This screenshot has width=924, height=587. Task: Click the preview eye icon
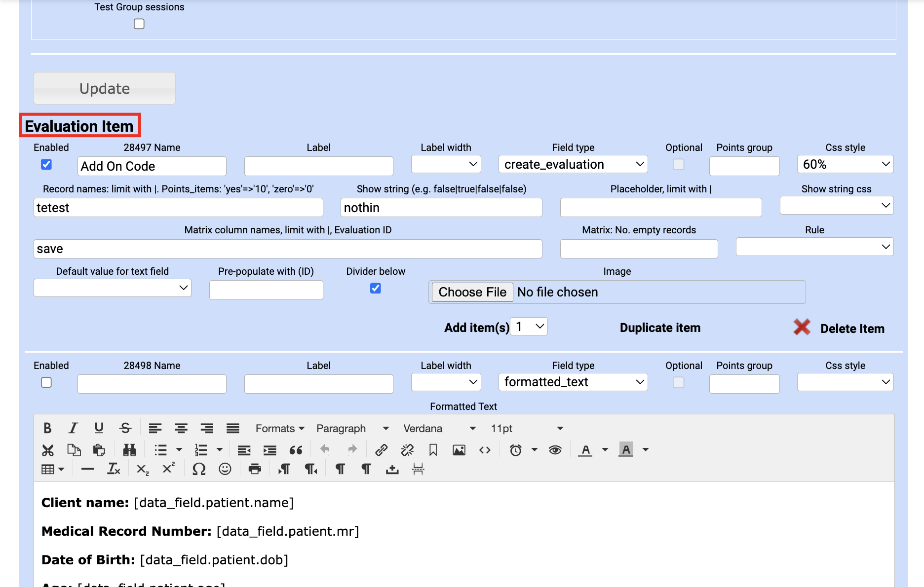(x=555, y=449)
